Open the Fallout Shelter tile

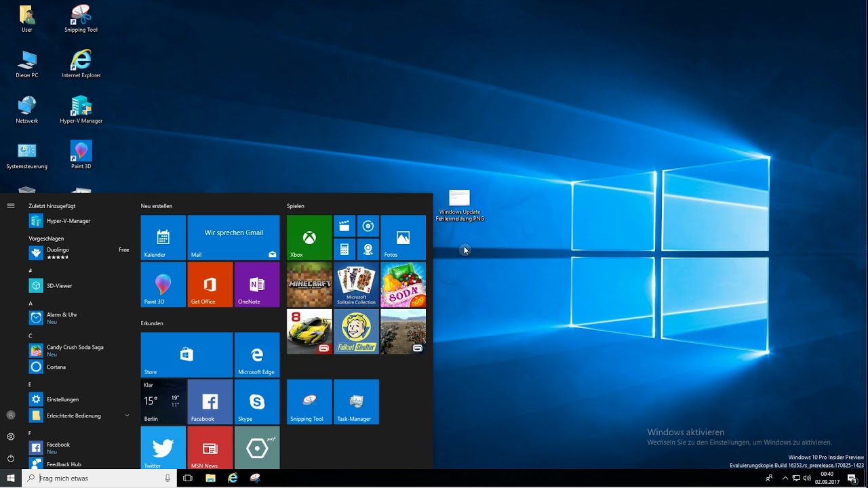tap(356, 331)
